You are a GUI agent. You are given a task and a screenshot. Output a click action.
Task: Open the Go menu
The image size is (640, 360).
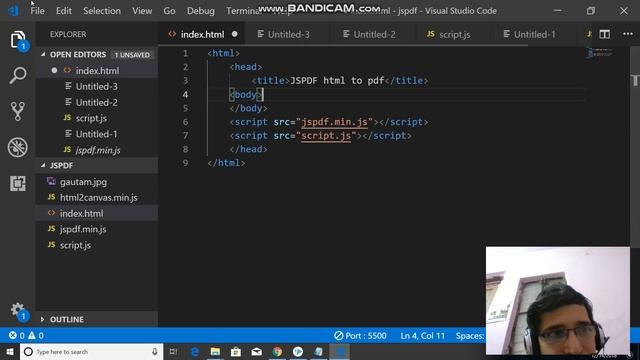click(169, 11)
